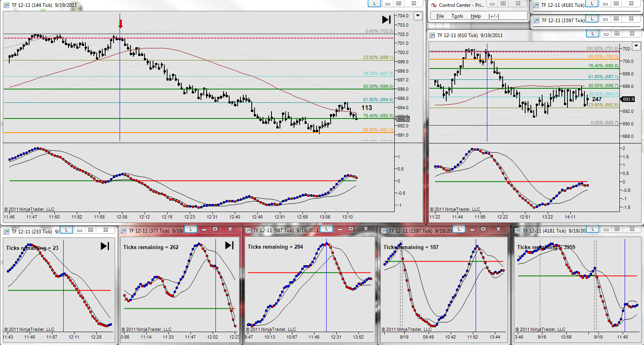Image resolution: width=644 pixels, height=345 pixels.
Task: Click the '76.40% (698.8)' label in 610 Tick chart
Action: tap(603, 66)
